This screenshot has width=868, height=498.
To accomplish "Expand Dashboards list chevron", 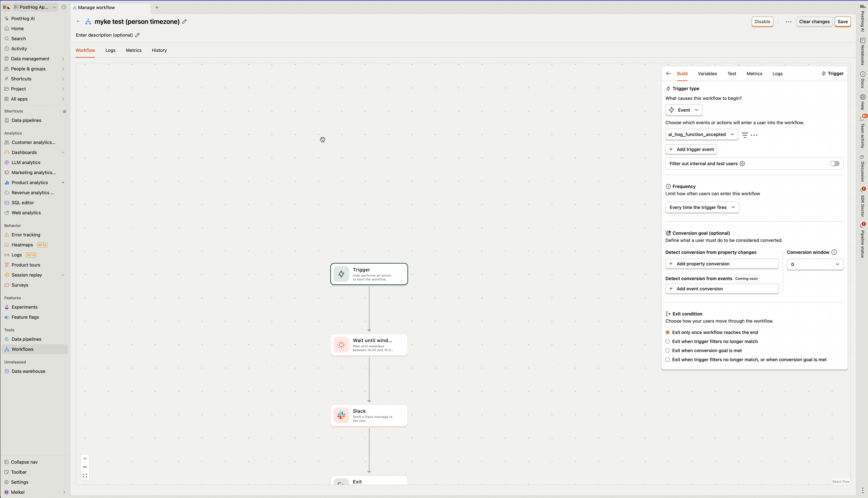I will coord(63,153).
